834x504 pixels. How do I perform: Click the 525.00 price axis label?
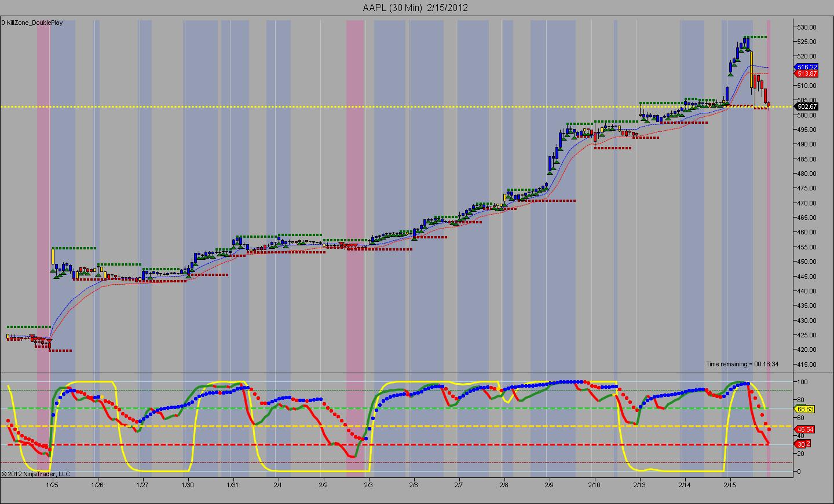(807, 42)
